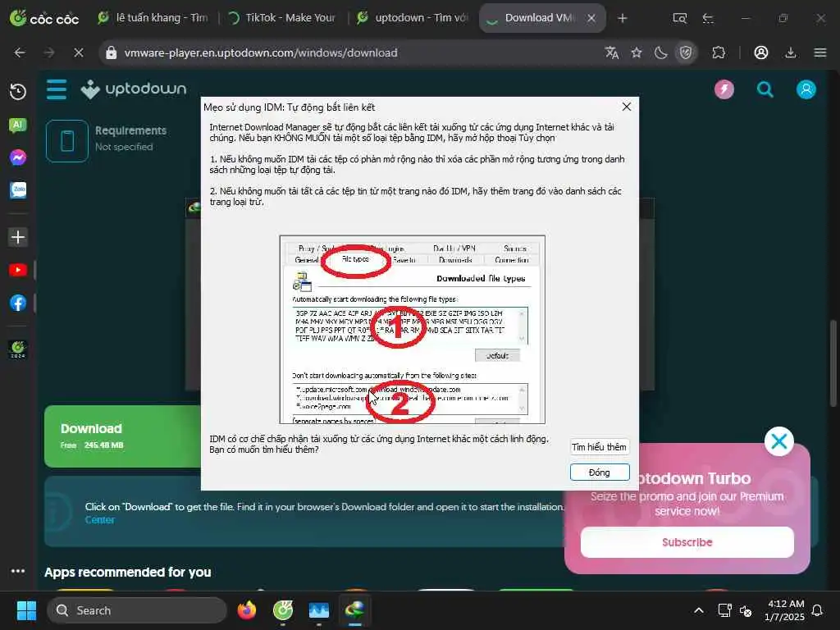840x630 pixels.
Task: Switch to the lê tuấn khang tab
Action: coord(153,18)
